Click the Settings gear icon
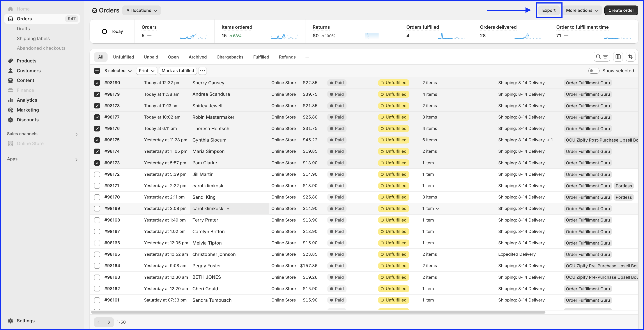 pyautogui.click(x=11, y=321)
